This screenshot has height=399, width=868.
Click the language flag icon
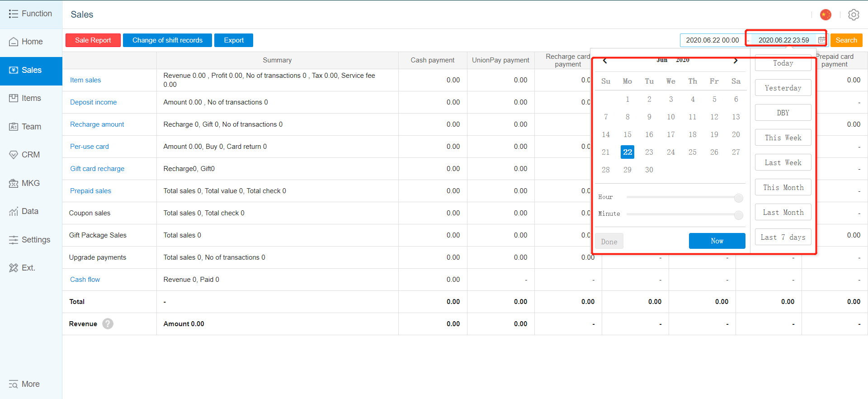coord(826,14)
